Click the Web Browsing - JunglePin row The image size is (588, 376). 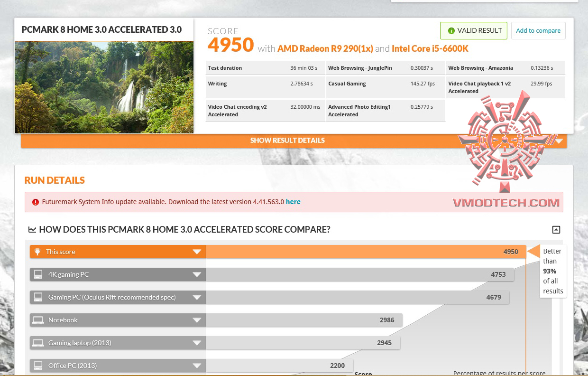tap(386, 68)
